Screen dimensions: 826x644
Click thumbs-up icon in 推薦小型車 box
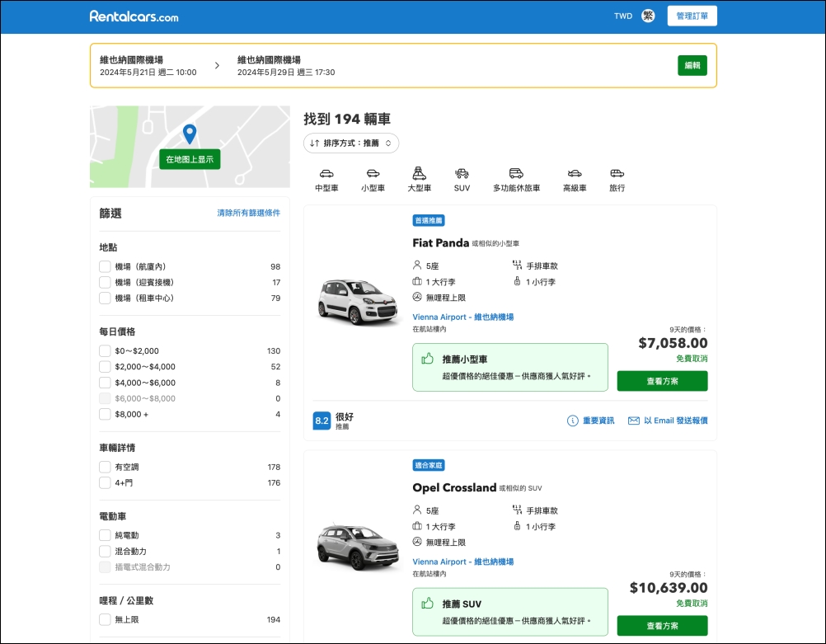(x=427, y=359)
